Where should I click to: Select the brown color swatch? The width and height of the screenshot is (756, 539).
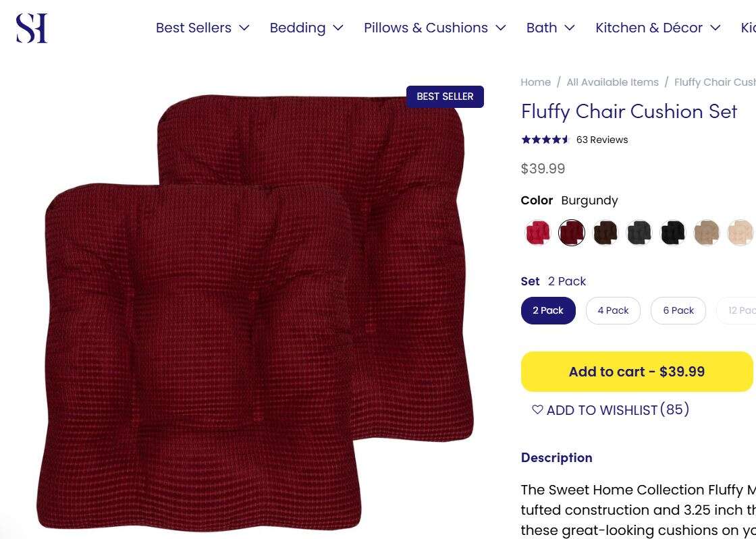(605, 231)
